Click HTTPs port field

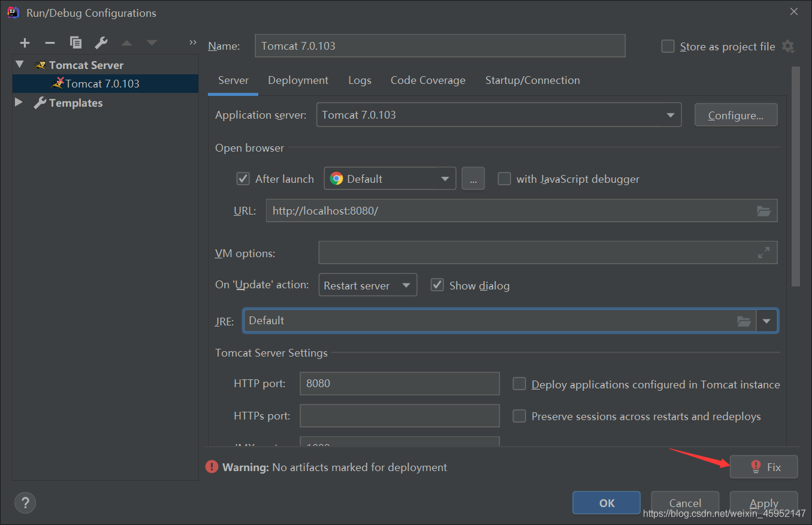(x=400, y=415)
